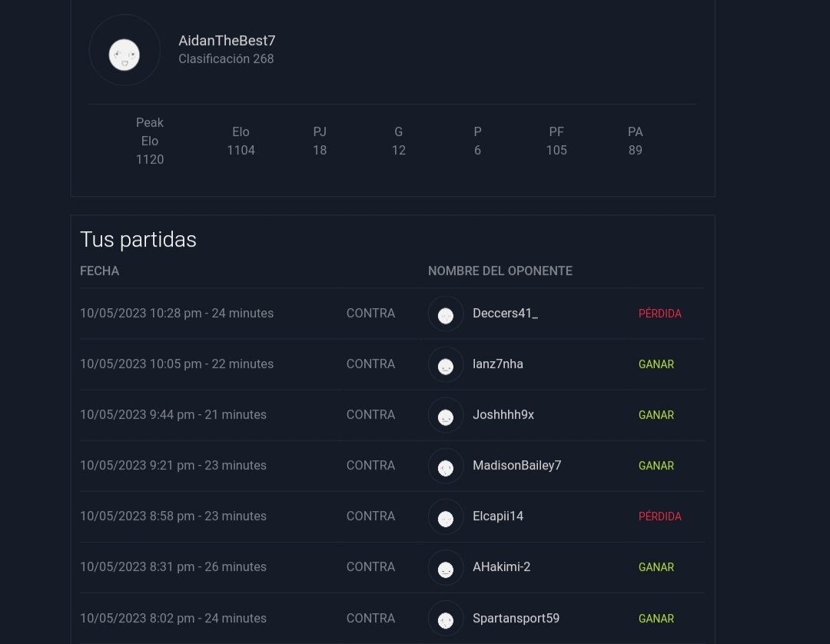830x644 pixels.
Task: Click the PF 105 stat
Action: point(556,141)
